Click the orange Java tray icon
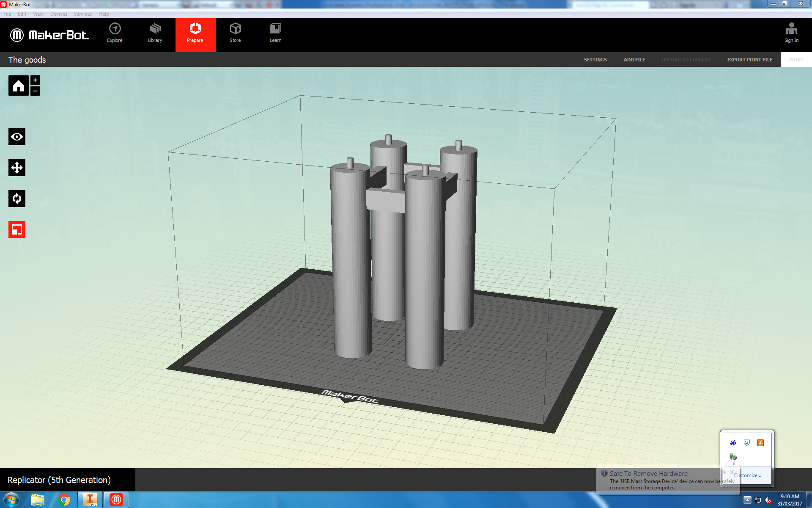812x508 pixels. coord(760,443)
